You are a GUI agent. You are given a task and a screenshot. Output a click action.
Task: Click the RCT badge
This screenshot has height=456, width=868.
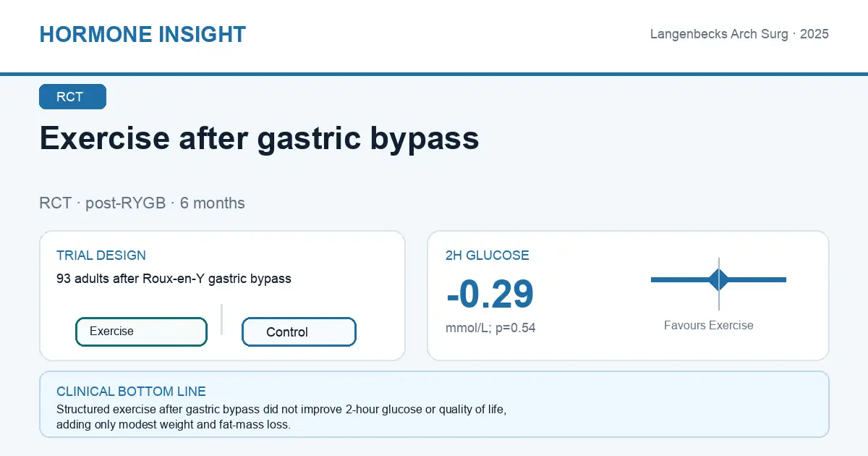72,97
